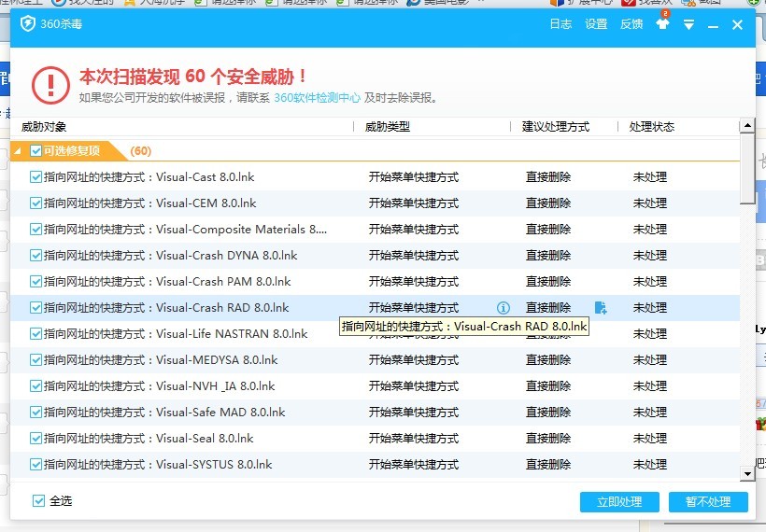Viewport: 766px width, 532px height.
Task: Uncheck Visual-Safe MAD 8.0.lnk checkbox
Action: [x=35, y=412]
